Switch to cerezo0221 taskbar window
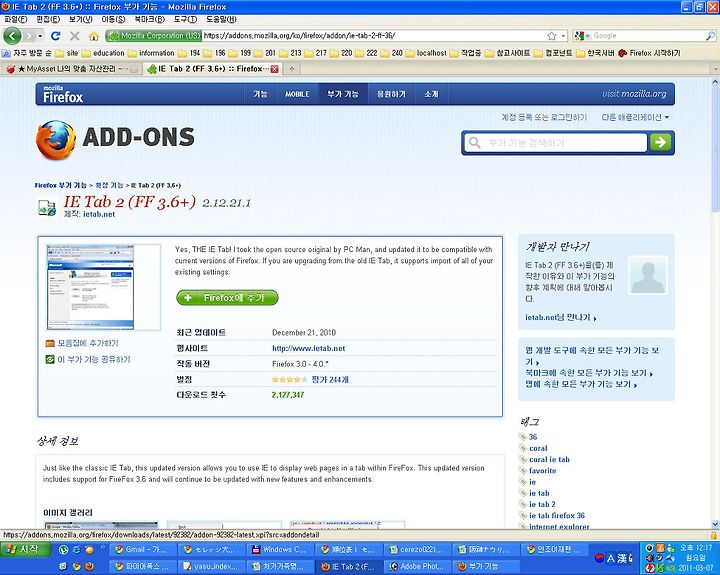The width and height of the screenshot is (720, 575). (418, 549)
